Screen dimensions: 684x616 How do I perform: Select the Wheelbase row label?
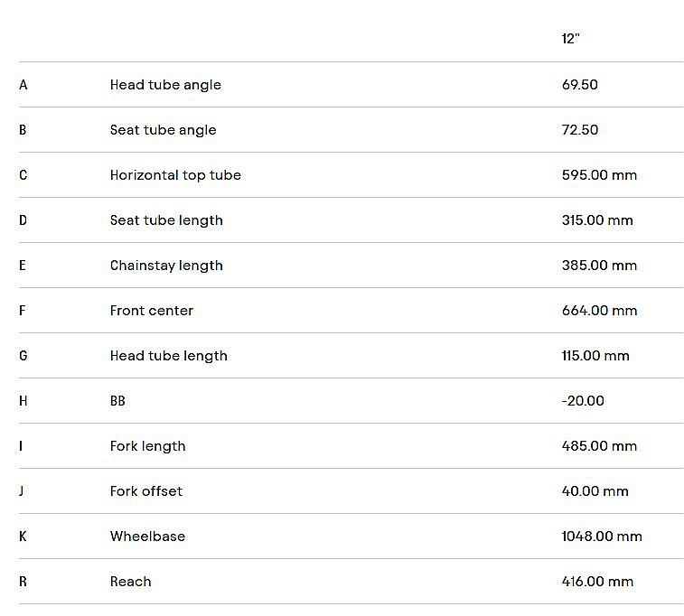(x=147, y=537)
